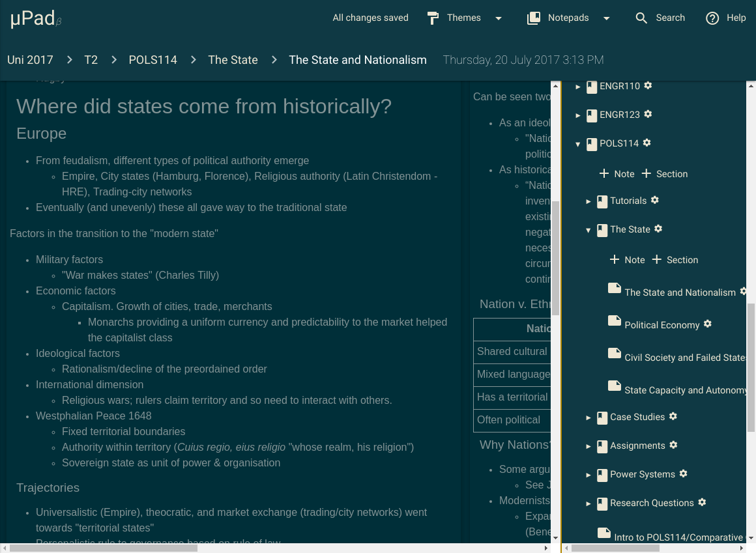The image size is (756, 553).
Task: Expand the ENGR110 tree node
Action: click(578, 87)
